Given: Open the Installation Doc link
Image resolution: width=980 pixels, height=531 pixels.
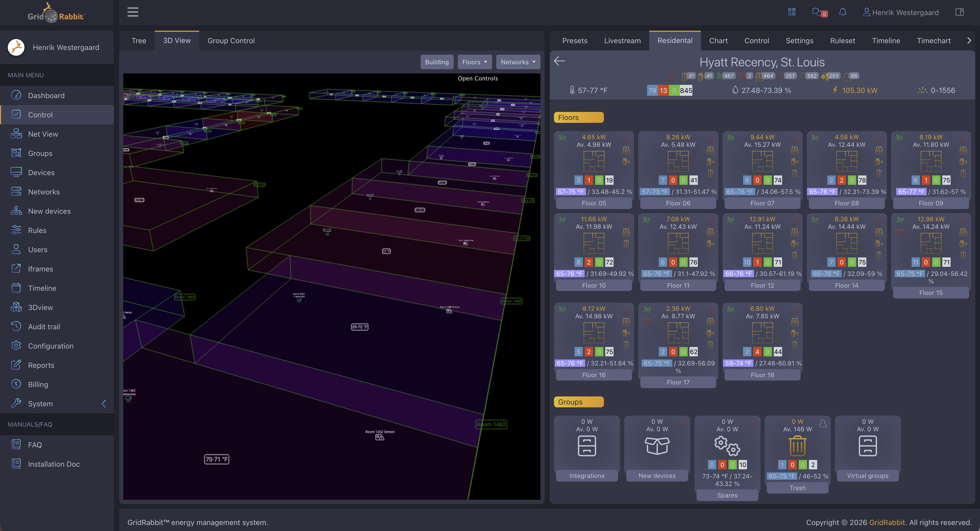Looking at the screenshot, I should point(57,464).
